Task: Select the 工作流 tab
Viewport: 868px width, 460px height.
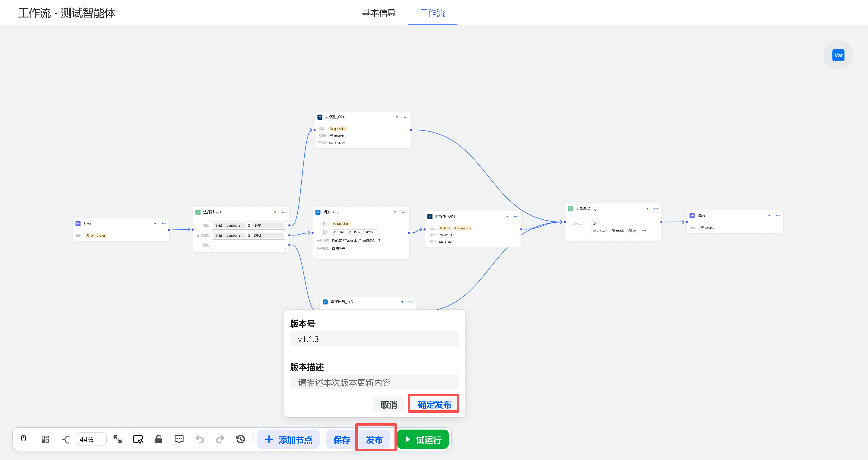Action: point(432,13)
